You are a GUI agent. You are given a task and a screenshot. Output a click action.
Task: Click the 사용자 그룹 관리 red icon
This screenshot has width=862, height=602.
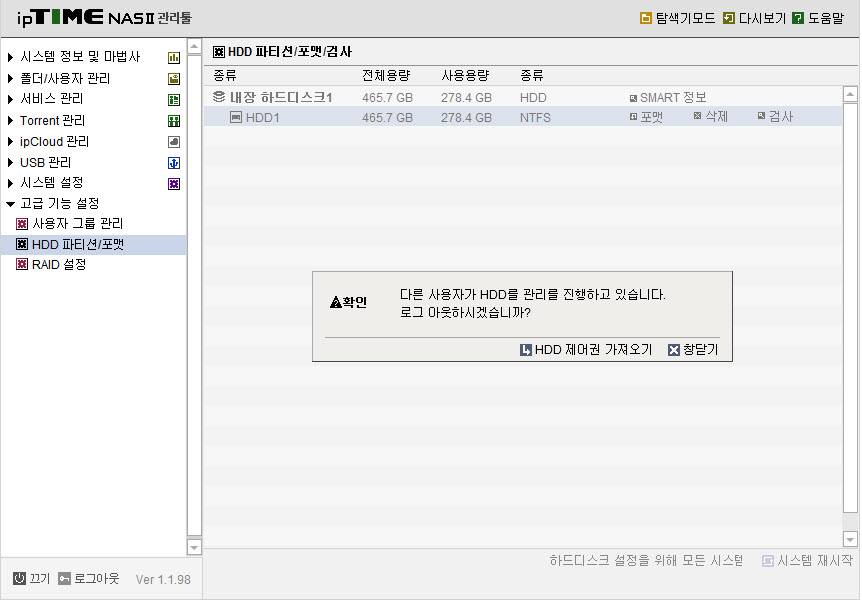tap(22, 224)
